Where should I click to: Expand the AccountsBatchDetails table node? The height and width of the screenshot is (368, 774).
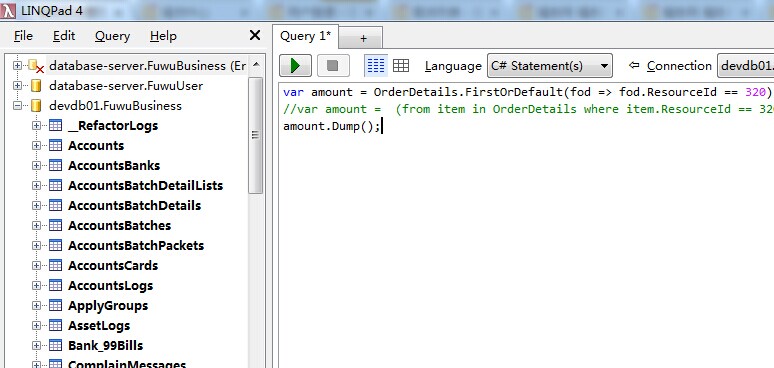(x=36, y=205)
